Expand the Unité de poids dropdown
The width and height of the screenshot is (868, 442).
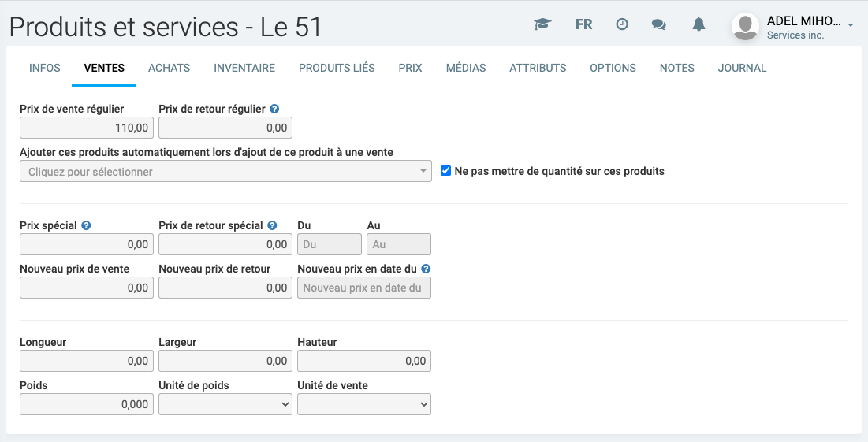225,404
